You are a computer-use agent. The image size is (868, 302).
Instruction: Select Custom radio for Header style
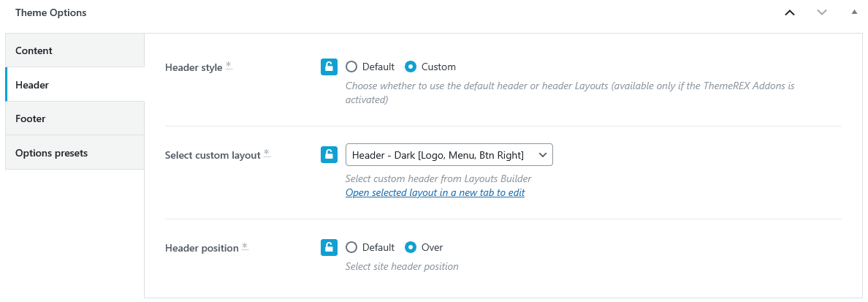[411, 67]
